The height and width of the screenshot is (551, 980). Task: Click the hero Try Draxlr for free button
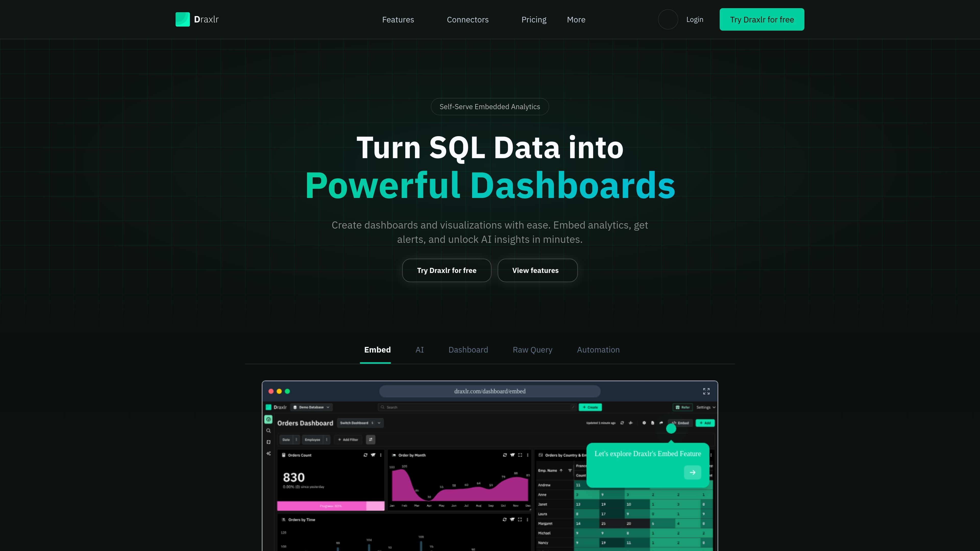pyautogui.click(x=447, y=270)
